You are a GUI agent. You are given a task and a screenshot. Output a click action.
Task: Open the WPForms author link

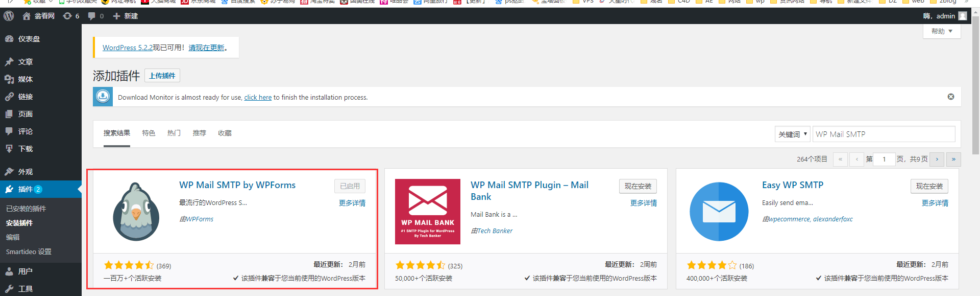(200, 219)
